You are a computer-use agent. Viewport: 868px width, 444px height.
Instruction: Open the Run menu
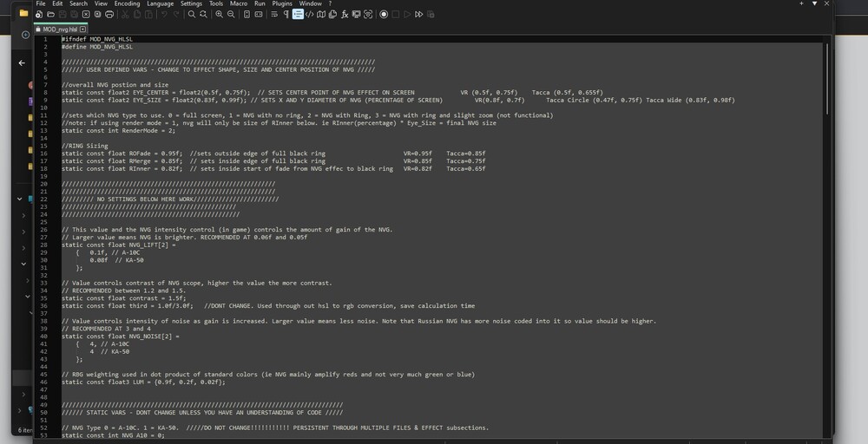pos(260,3)
